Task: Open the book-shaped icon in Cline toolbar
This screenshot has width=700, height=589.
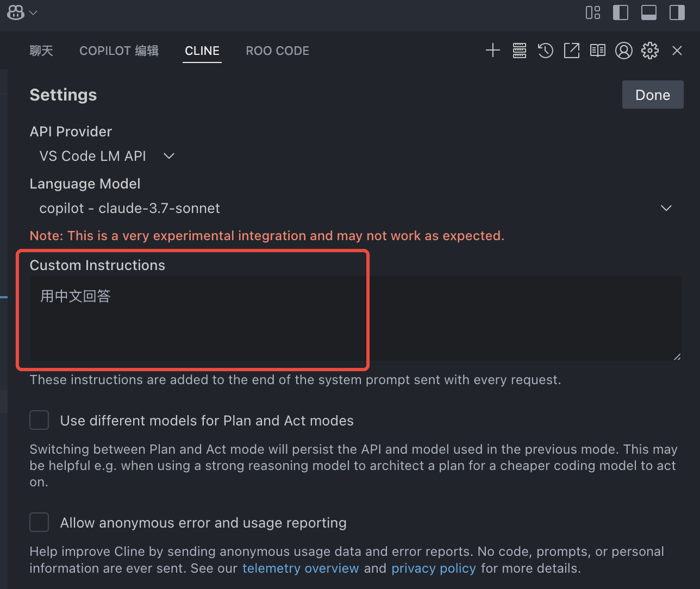Action: [x=598, y=51]
